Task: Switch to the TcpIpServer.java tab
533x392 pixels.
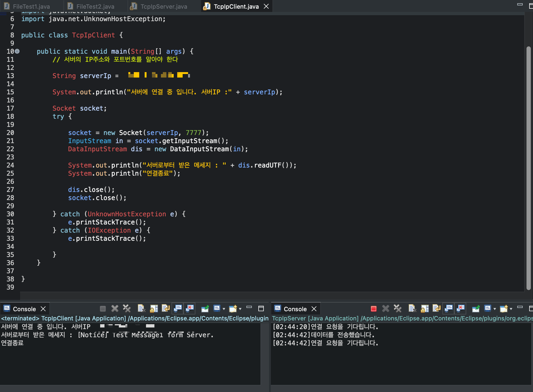Action: point(163,7)
